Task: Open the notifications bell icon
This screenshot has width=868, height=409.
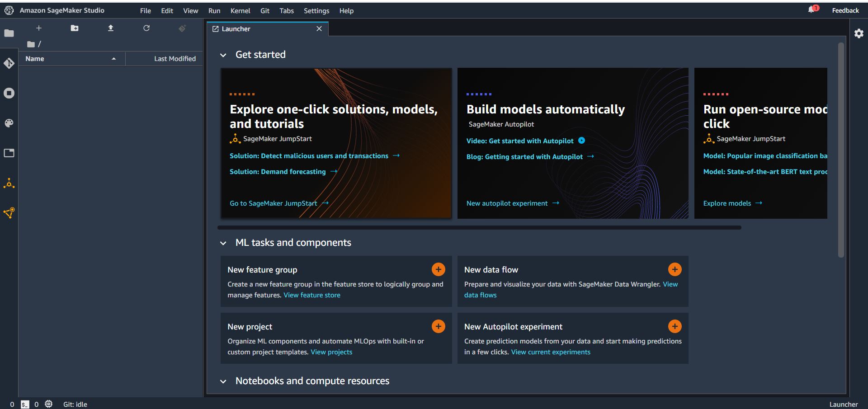Action: pos(812,9)
